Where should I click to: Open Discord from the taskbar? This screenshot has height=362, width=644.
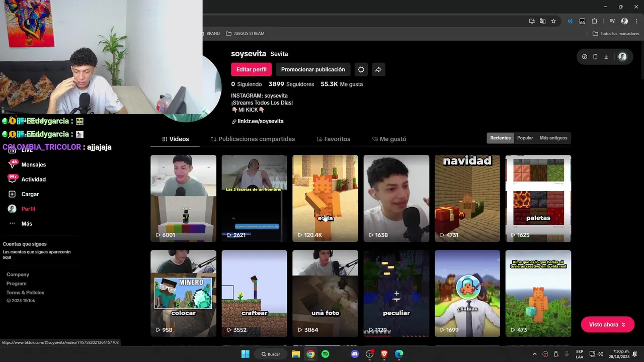[355, 354]
